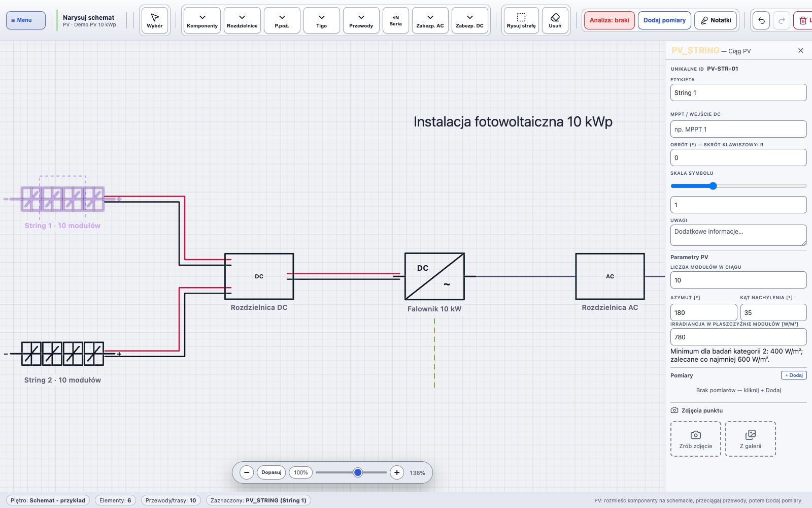The image size is (812, 508).
Task: Click the undo arrow button
Action: point(761,20)
